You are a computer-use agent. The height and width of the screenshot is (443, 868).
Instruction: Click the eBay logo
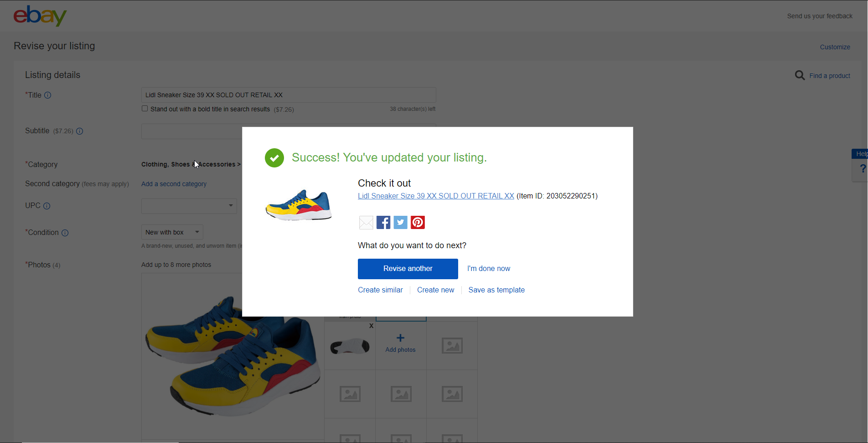click(40, 16)
